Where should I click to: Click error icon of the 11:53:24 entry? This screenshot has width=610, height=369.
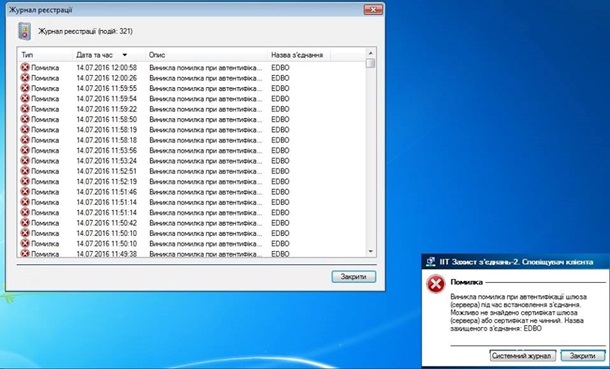[25, 161]
